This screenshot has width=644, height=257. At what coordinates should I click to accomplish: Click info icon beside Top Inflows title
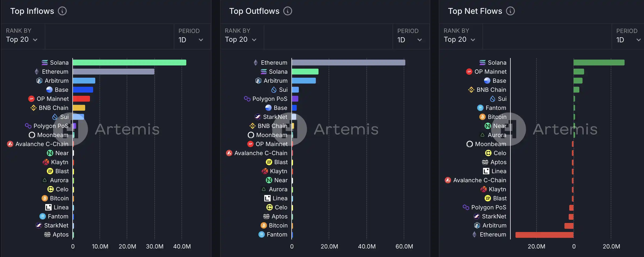click(x=62, y=11)
